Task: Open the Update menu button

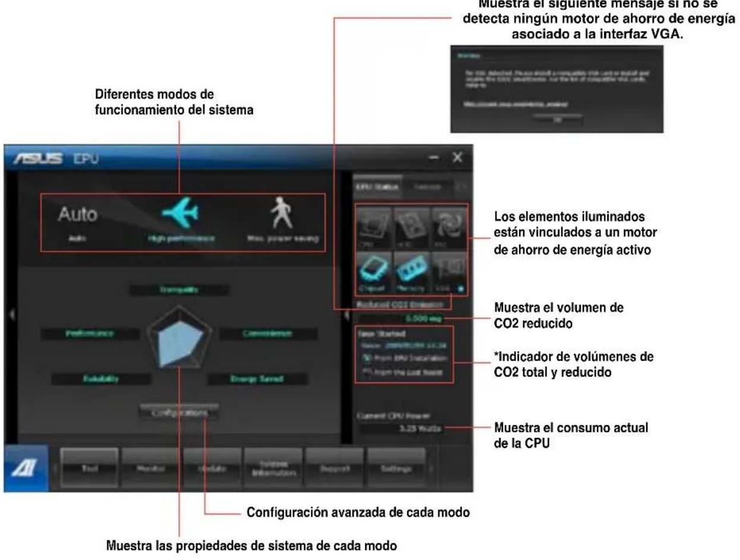Action: (212, 468)
